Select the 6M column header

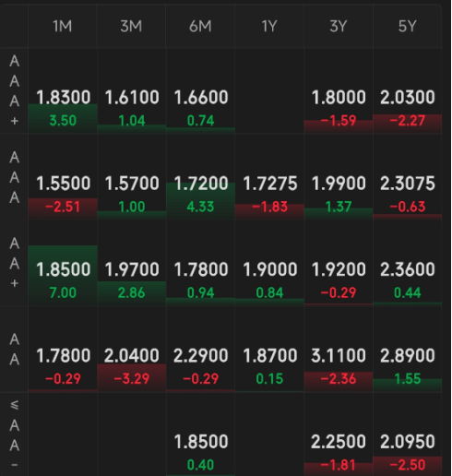pyautogui.click(x=200, y=26)
